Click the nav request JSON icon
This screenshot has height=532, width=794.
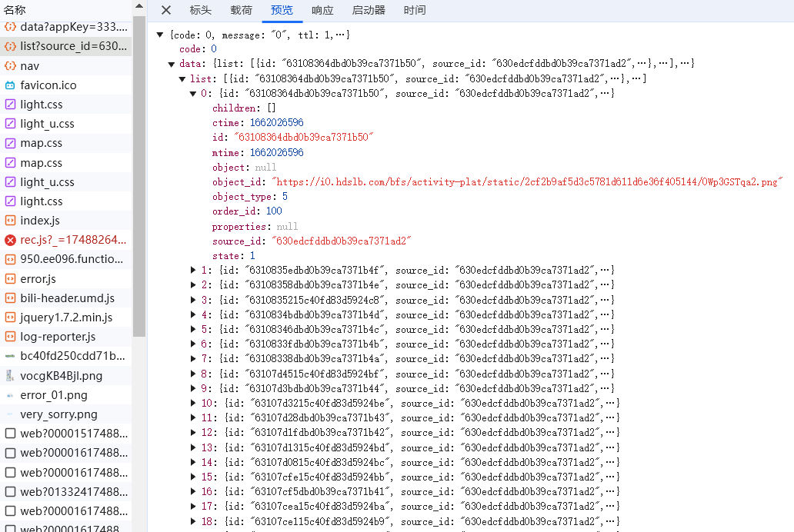click(x=10, y=66)
